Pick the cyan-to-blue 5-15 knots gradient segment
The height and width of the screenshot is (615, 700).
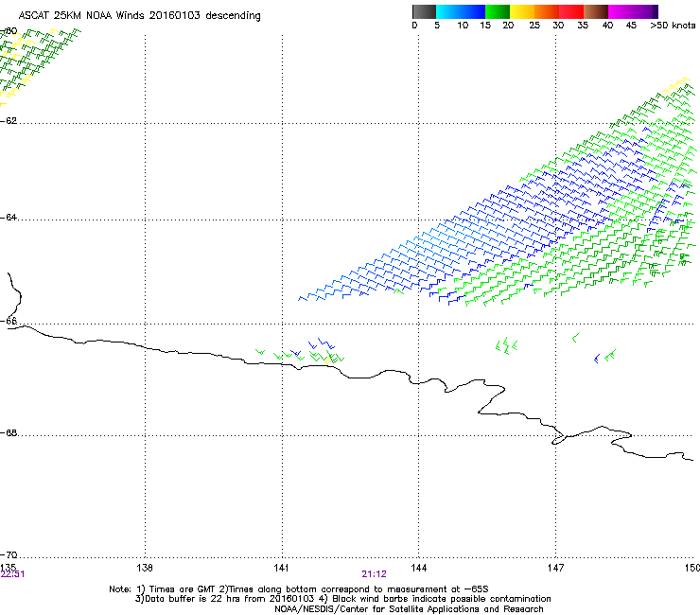pyautogui.click(x=461, y=11)
